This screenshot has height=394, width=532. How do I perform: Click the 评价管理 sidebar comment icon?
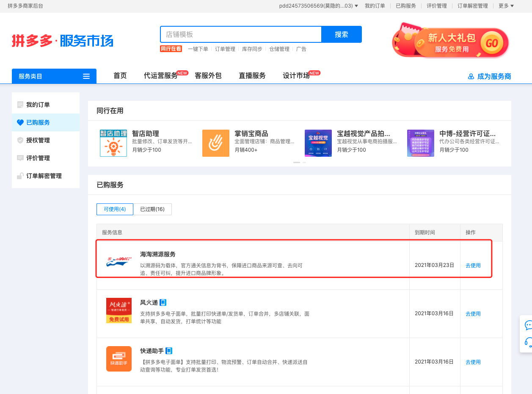(x=20, y=158)
